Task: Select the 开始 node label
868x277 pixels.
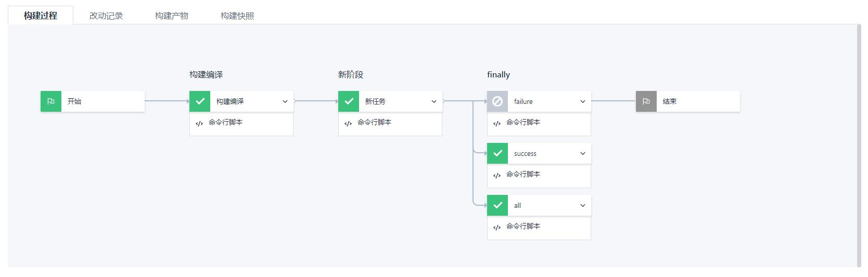Action: tap(74, 101)
